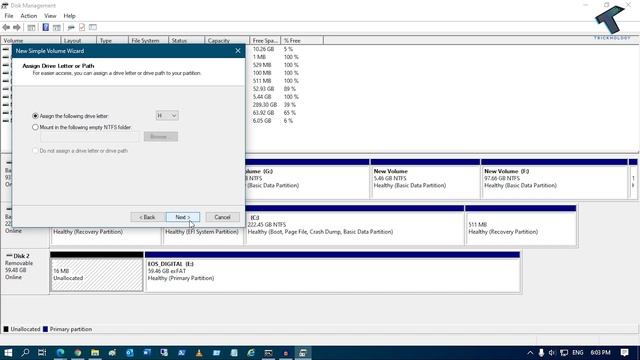This screenshot has width=640, height=360.
Task: Click the Notepad-like icon on the taskbar
Action: pyautogui.click(x=234, y=353)
